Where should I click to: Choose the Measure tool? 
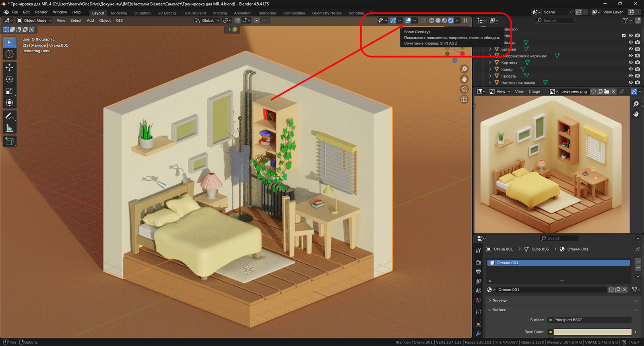point(9,128)
